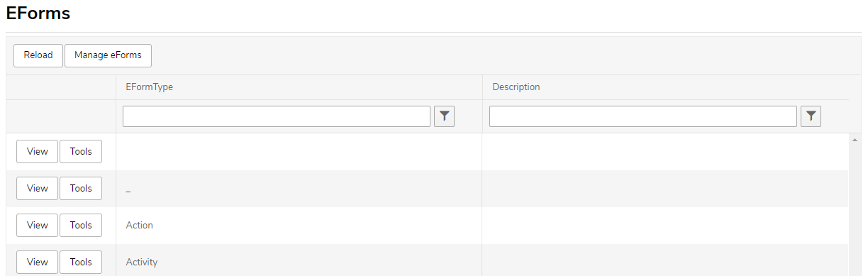Click the Description filter funnel icon
Screen dimensions: 868x276
click(811, 116)
